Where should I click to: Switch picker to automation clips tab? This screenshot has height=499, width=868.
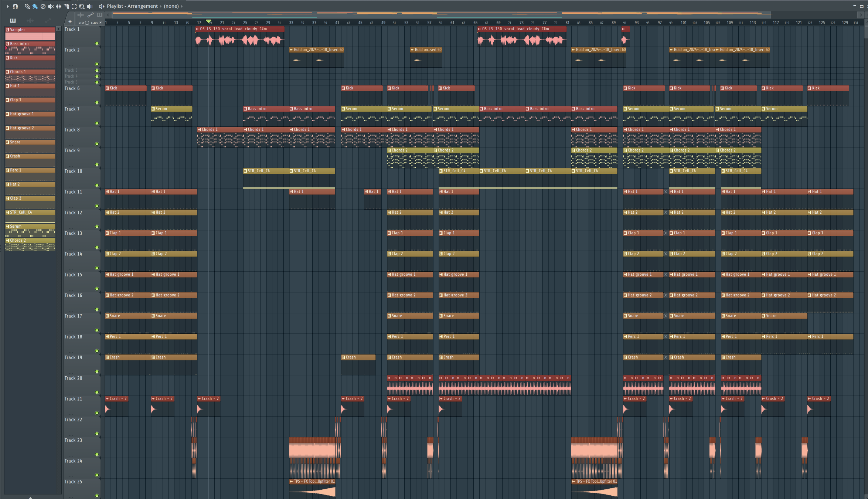click(47, 21)
